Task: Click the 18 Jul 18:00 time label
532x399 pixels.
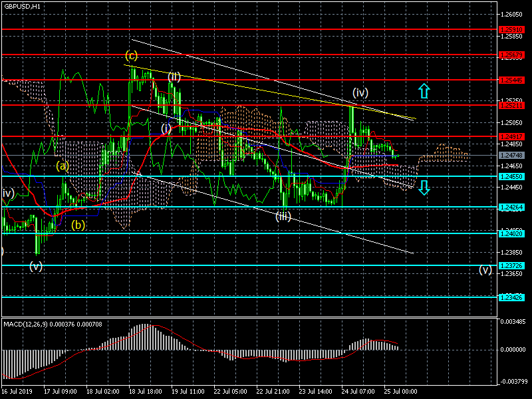Action: (x=146, y=391)
